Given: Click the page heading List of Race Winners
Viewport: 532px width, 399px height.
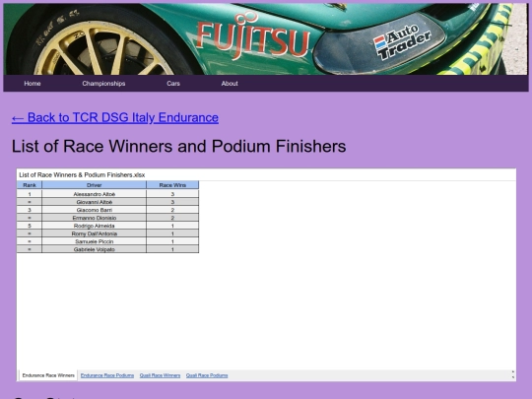Looking at the screenshot, I should click(x=178, y=147).
